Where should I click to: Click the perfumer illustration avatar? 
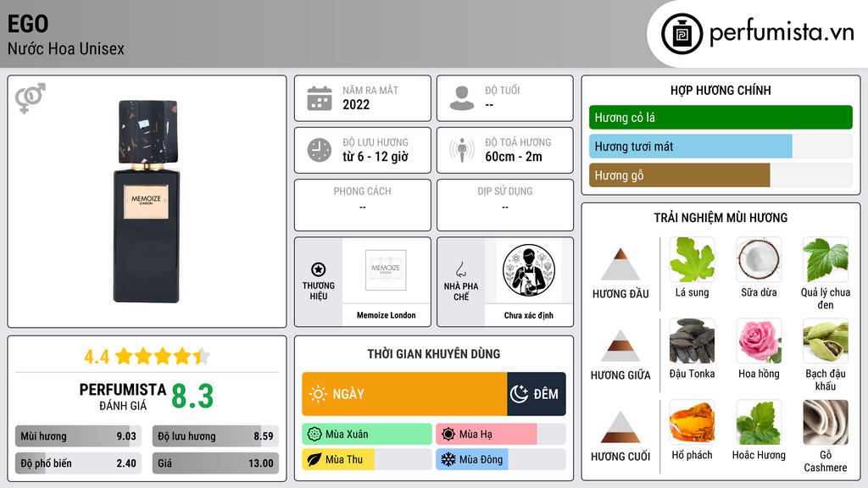point(529,270)
